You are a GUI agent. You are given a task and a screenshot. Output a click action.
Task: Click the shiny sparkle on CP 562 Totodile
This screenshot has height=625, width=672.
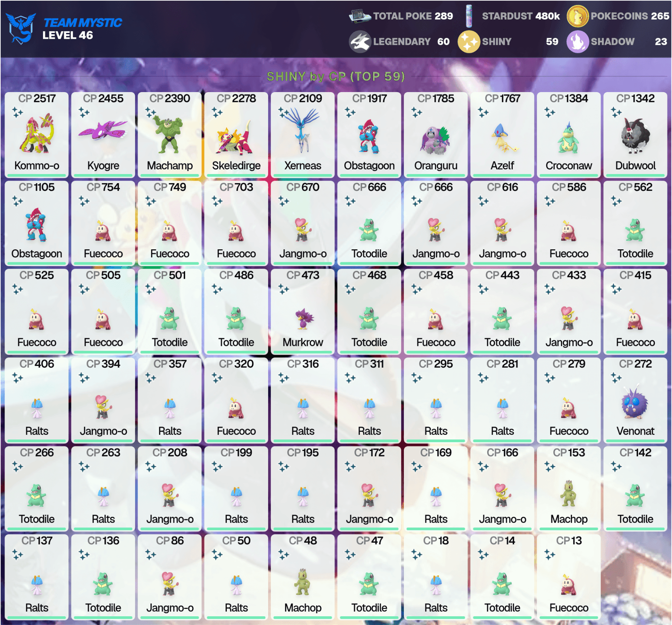click(616, 201)
